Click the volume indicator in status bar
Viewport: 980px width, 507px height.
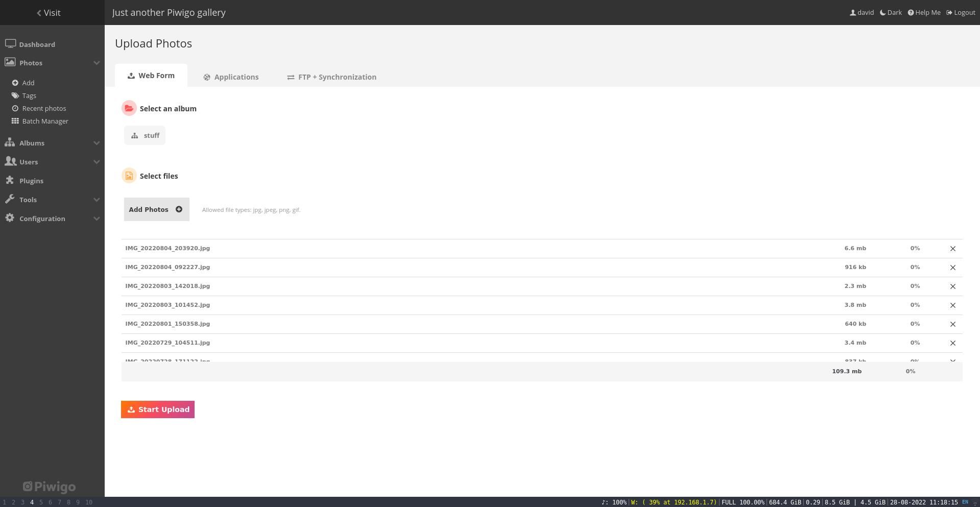[614, 502]
